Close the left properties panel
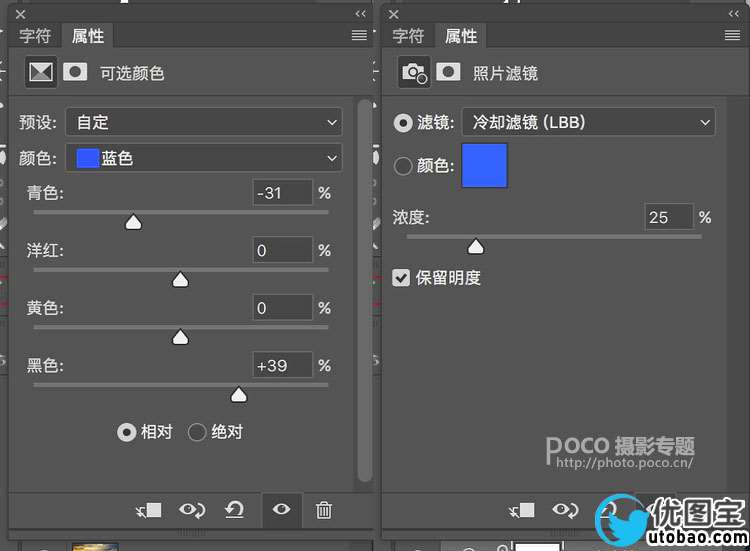The width and height of the screenshot is (750, 551). pos(20,14)
